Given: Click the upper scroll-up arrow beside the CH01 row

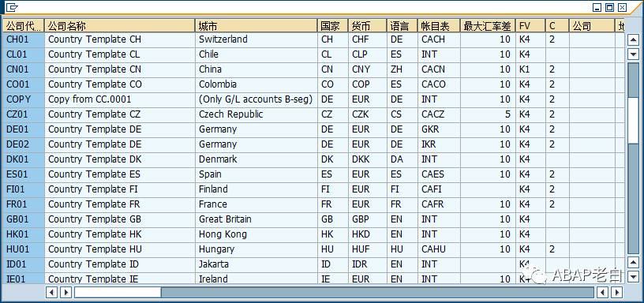Looking at the screenshot, I should (633, 39).
